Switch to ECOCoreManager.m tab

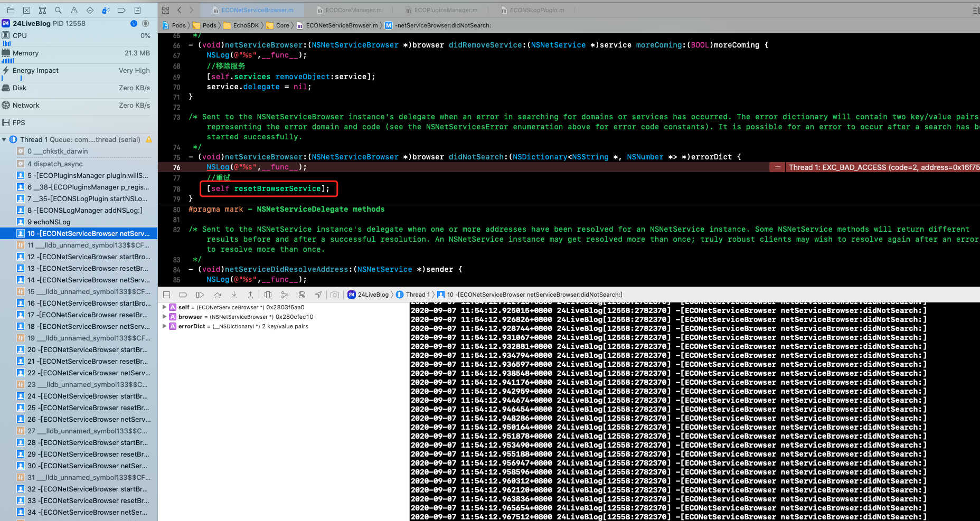coord(349,10)
